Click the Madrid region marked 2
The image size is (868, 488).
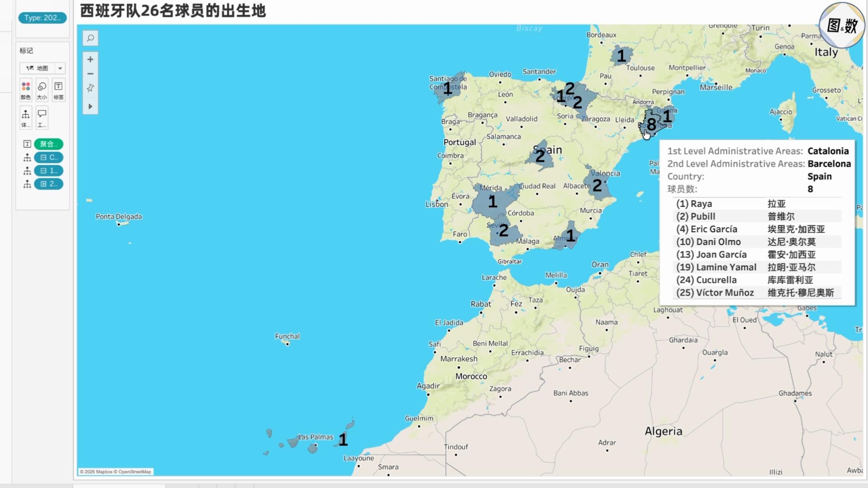(x=540, y=156)
